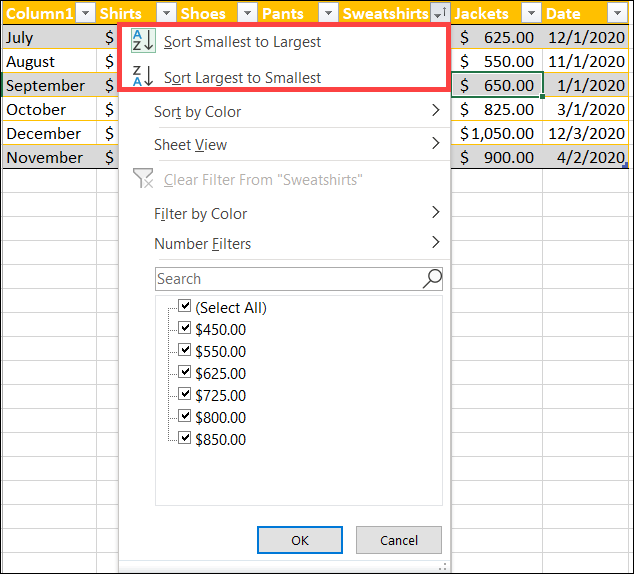Viewport: 634px width, 574px height.
Task: Click the Cancel button
Action: pos(398,540)
